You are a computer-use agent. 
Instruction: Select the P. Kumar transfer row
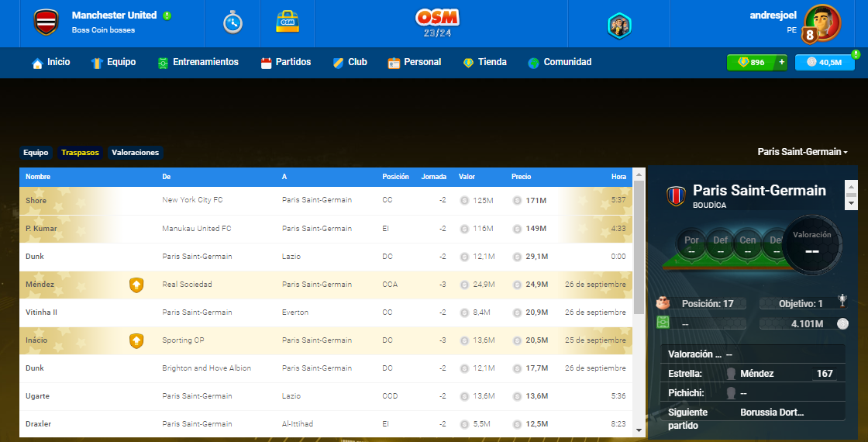(326, 229)
